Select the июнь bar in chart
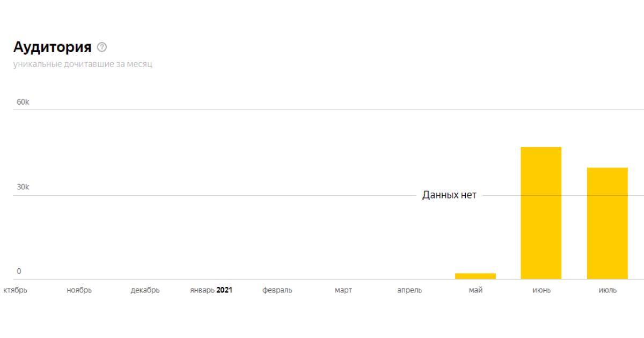This screenshot has width=644, height=338. [541, 213]
